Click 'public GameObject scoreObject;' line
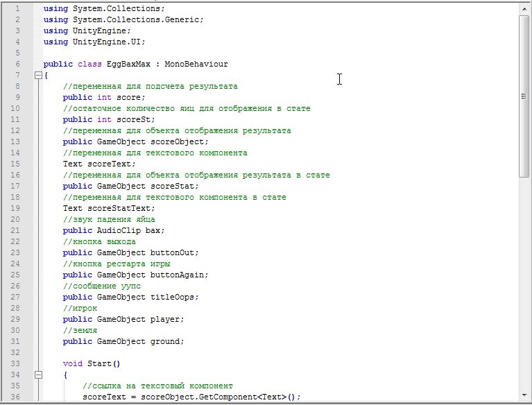The image size is (532, 405). point(136,141)
